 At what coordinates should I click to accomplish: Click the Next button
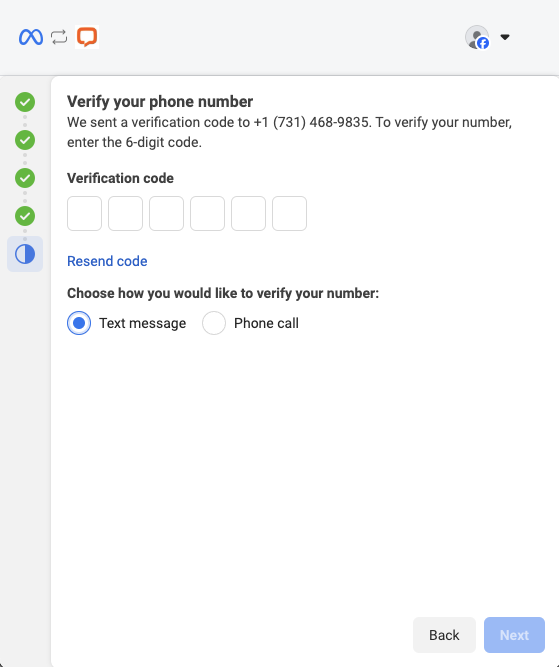pos(514,635)
